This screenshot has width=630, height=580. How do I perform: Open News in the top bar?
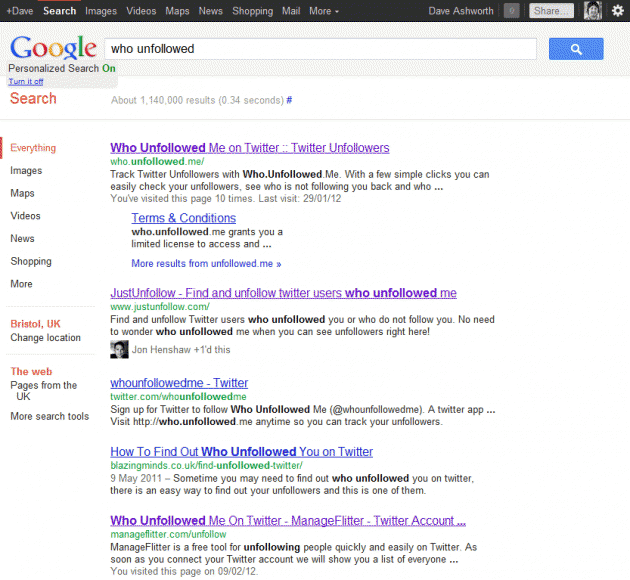click(211, 11)
